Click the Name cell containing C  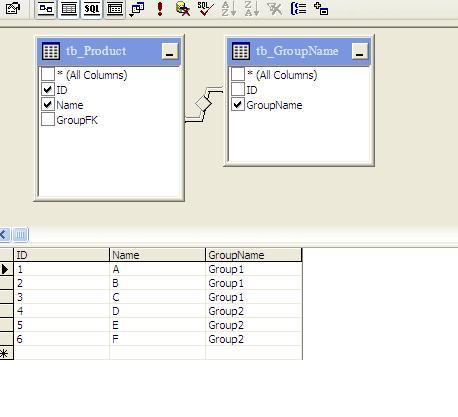click(157, 297)
